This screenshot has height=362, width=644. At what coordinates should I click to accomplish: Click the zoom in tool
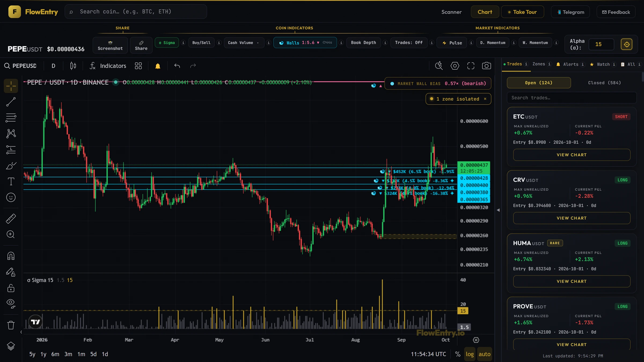(11, 234)
